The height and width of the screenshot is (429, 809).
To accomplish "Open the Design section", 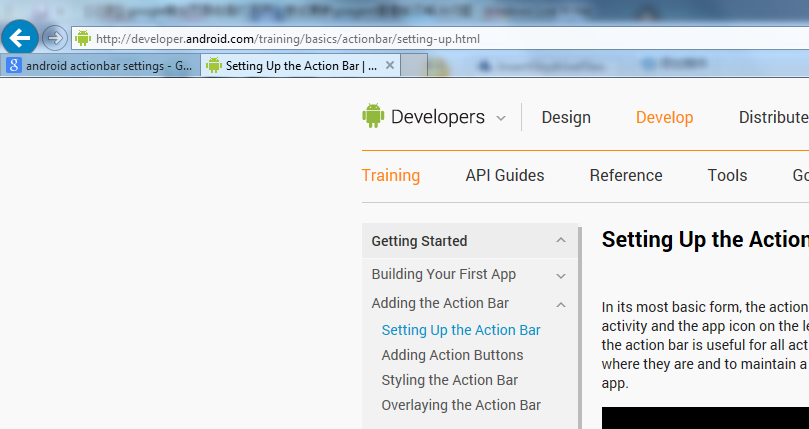I will click(x=566, y=117).
